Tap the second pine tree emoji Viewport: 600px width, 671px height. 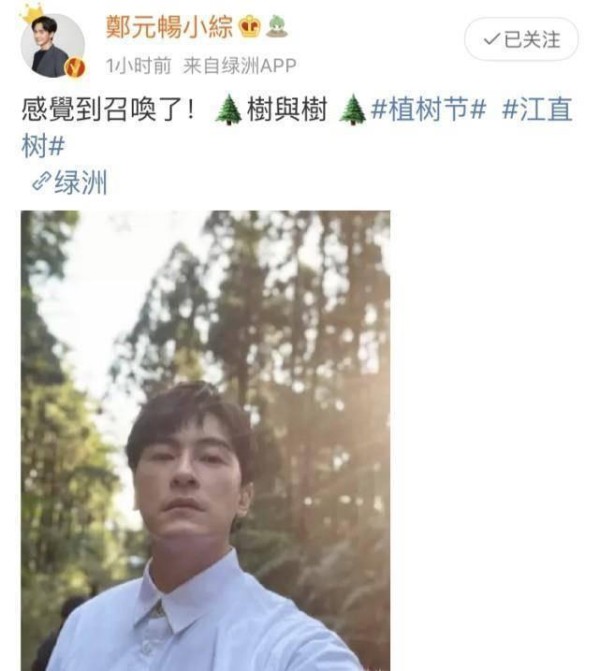click(352, 110)
